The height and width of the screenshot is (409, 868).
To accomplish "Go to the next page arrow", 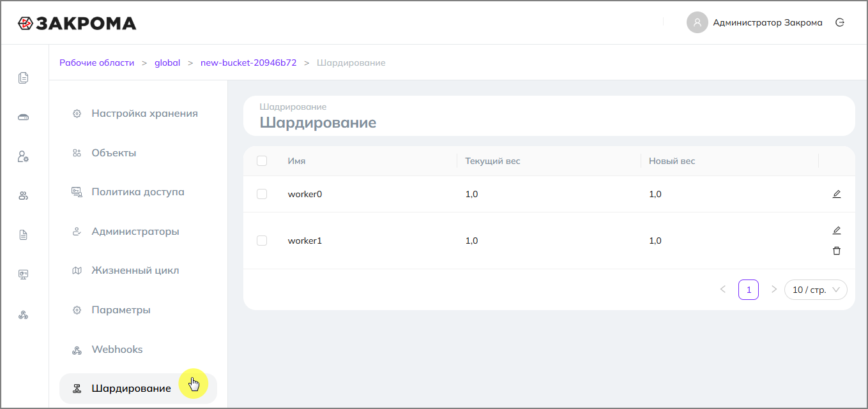I will point(774,290).
